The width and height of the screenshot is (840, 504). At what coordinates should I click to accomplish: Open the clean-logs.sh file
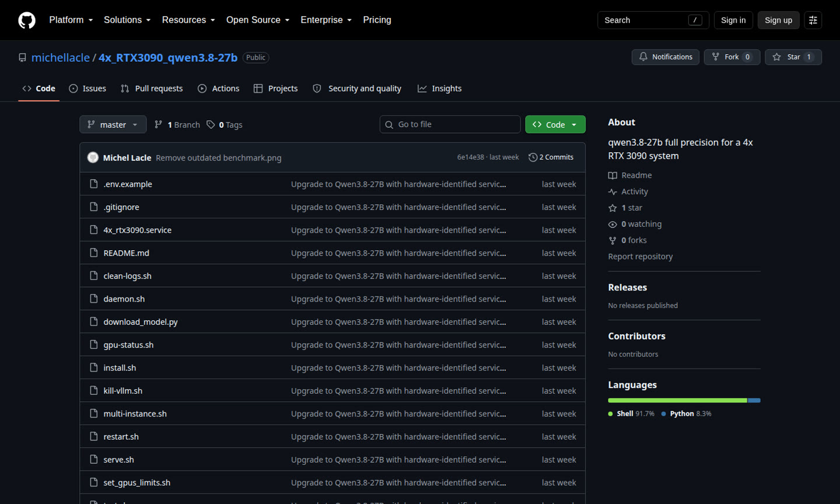(128, 276)
